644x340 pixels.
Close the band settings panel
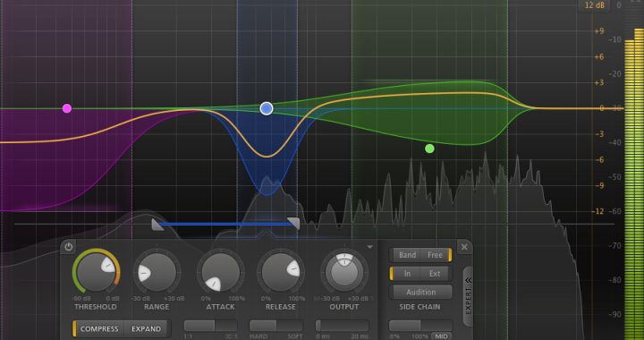[464, 247]
